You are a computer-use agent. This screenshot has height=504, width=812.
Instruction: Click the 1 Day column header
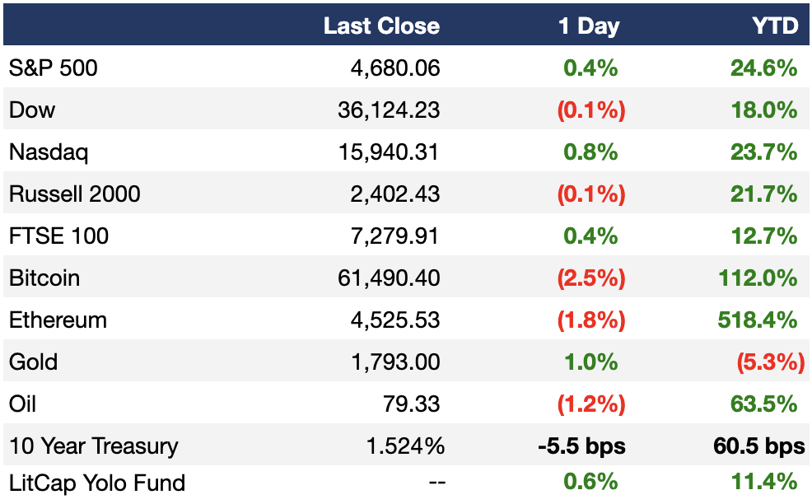589,26
